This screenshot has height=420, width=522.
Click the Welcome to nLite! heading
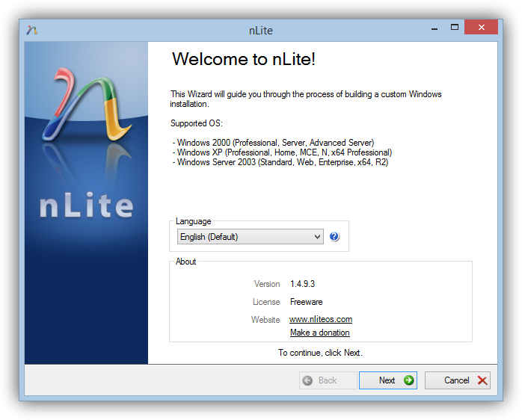point(243,59)
